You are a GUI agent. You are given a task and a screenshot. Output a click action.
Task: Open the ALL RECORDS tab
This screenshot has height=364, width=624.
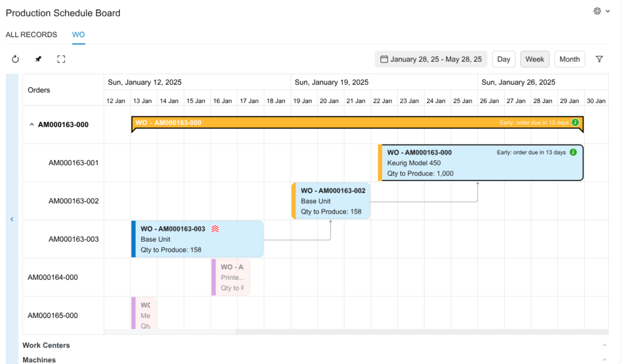tap(32, 35)
